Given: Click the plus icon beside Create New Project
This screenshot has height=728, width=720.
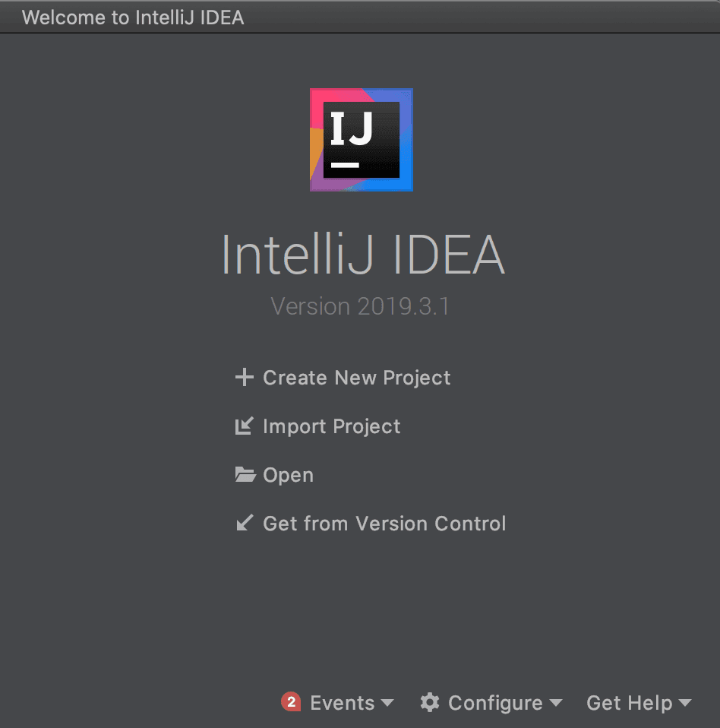Looking at the screenshot, I should pyautogui.click(x=244, y=378).
